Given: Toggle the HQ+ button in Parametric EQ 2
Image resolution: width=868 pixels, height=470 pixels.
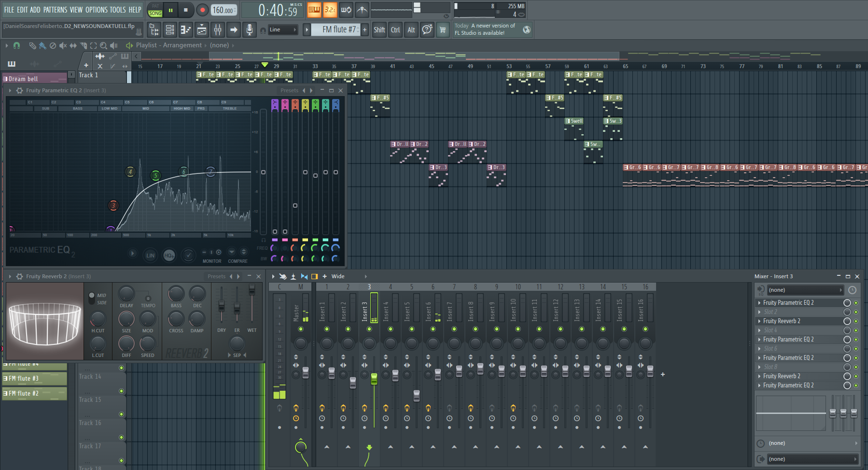Looking at the screenshot, I should coord(169,255).
